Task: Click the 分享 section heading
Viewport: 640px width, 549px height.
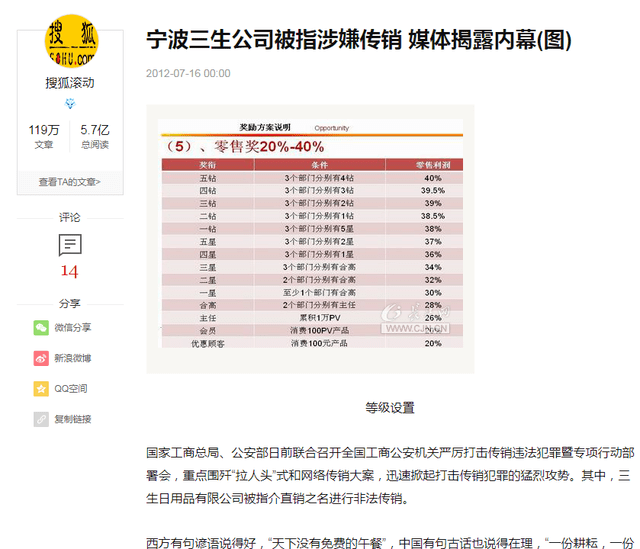Action: [x=70, y=303]
